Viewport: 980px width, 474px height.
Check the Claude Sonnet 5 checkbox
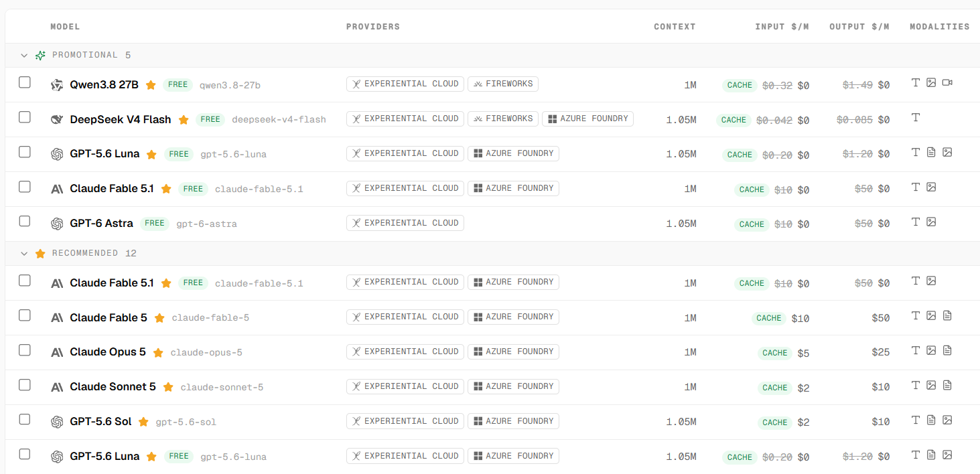tap(25, 385)
